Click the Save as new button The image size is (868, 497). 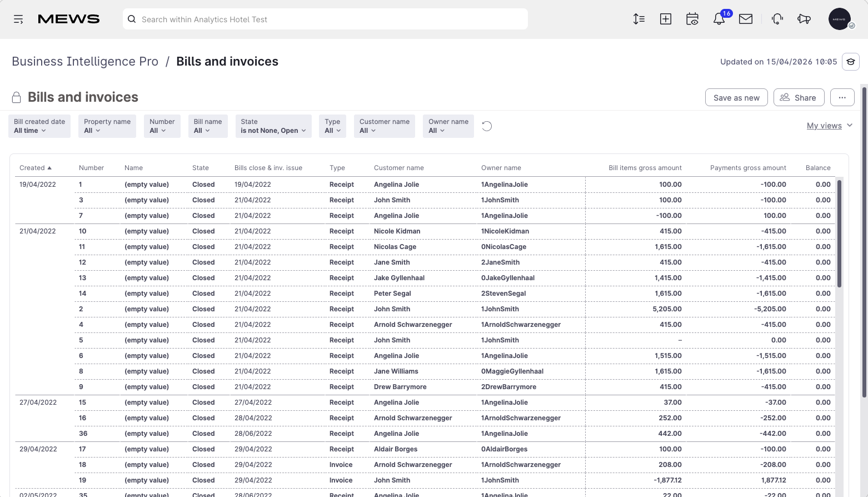736,97
